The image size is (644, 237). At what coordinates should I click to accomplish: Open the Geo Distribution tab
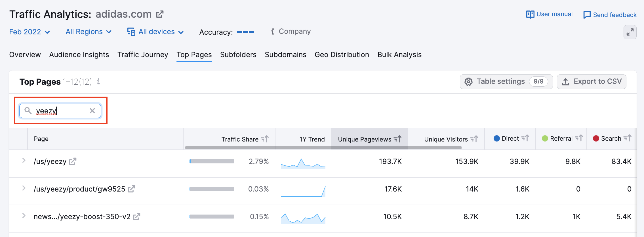coord(342,55)
